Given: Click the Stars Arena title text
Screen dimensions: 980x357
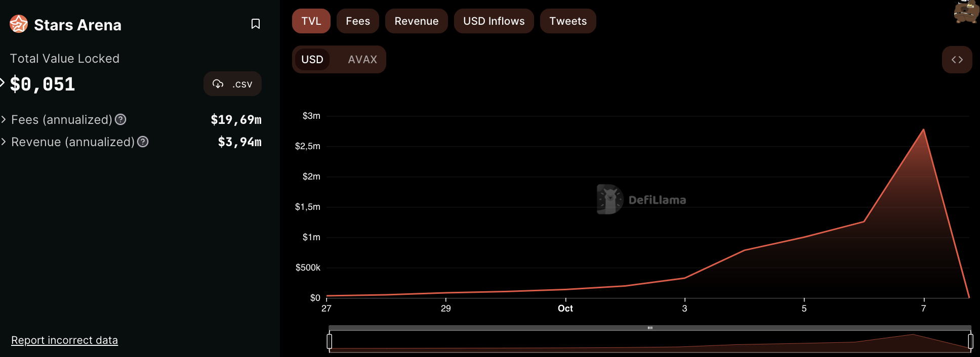Looking at the screenshot, I should pyautogui.click(x=77, y=25).
